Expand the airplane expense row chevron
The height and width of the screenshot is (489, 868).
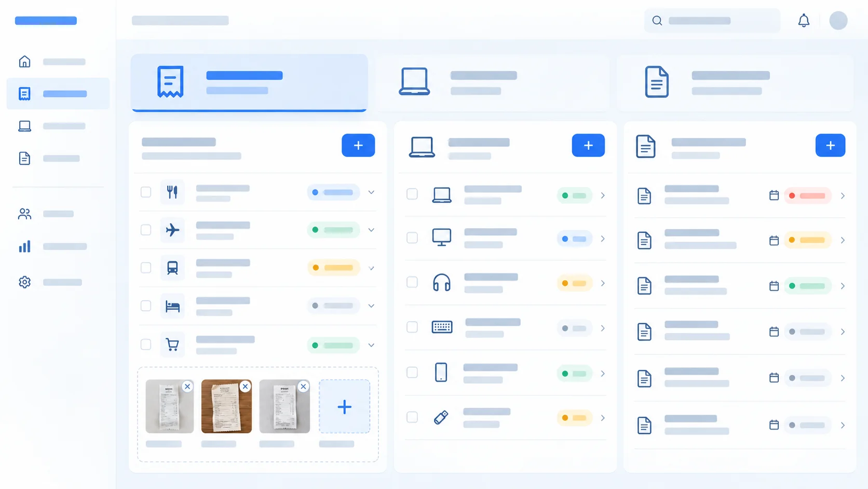[371, 230]
